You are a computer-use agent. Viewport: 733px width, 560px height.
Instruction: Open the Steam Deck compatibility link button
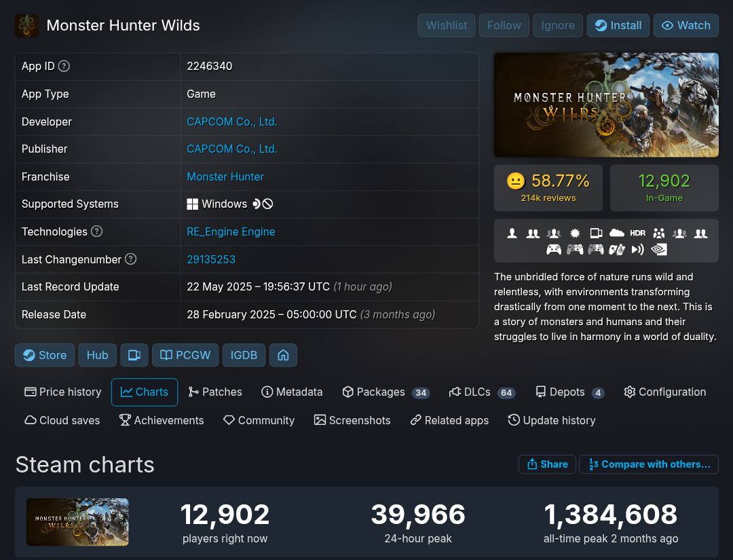pyautogui.click(x=134, y=355)
